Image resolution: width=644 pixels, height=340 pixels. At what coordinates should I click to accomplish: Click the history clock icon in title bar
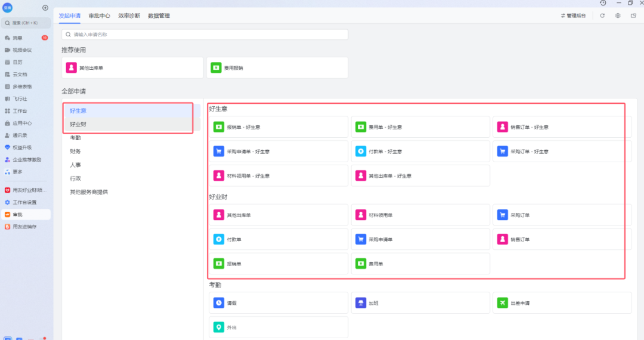tap(603, 3)
